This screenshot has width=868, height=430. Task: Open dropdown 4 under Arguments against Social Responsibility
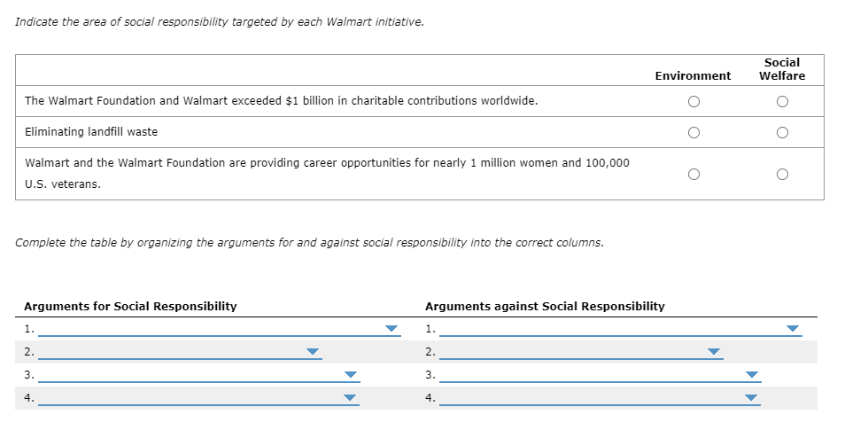tap(601, 398)
